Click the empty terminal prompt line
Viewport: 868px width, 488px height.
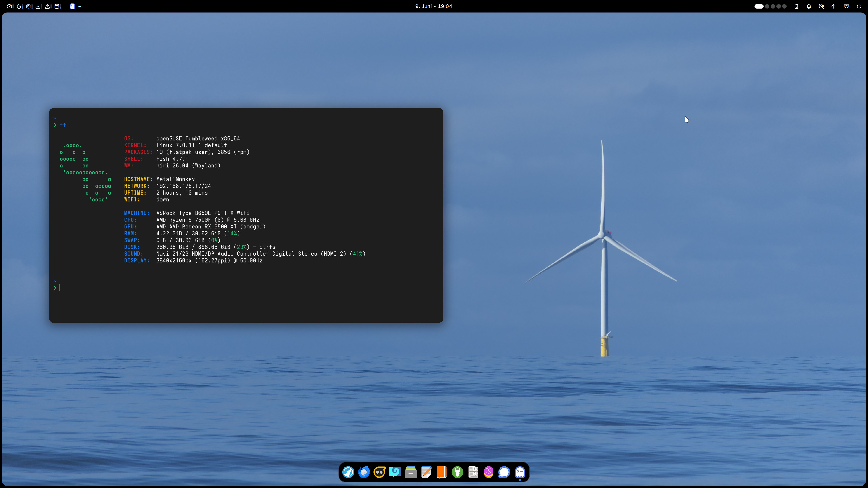coord(246,288)
